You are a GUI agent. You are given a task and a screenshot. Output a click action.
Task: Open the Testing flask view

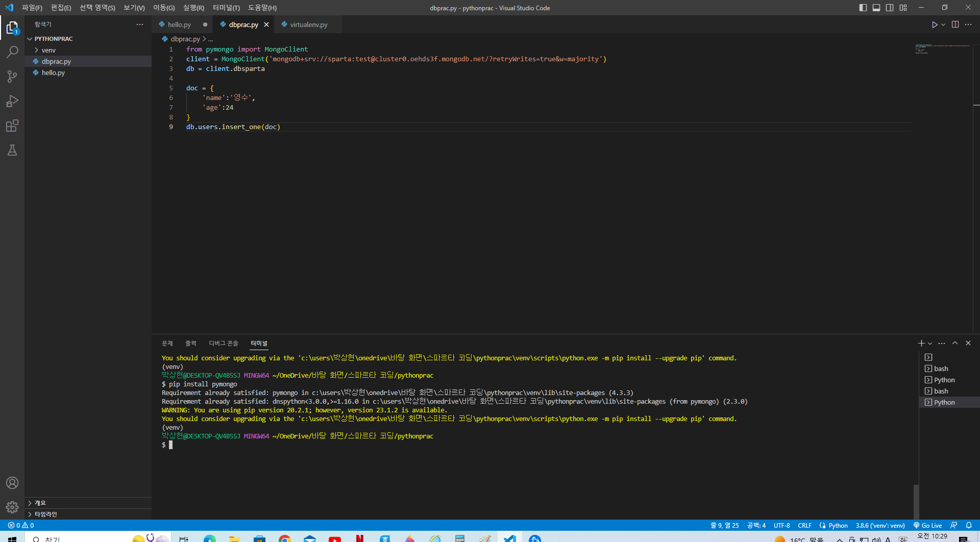[x=12, y=150]
